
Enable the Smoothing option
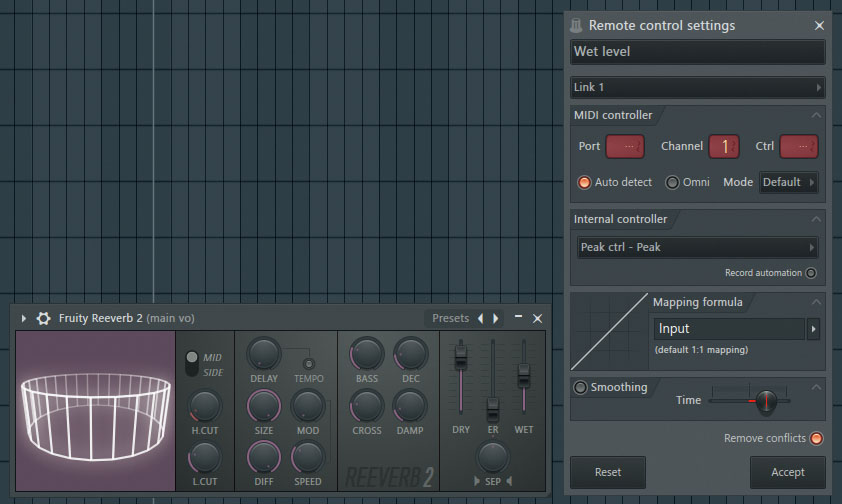[580, 387]
